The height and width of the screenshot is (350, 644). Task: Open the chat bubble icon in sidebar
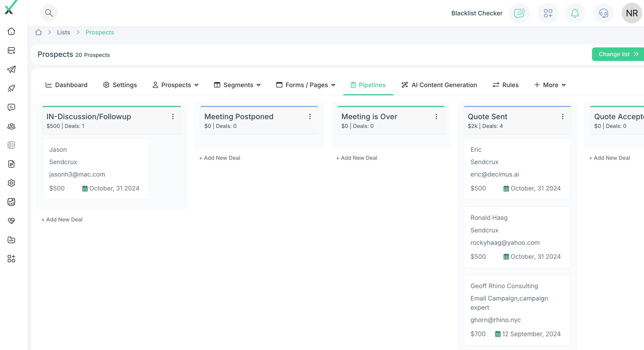tap(11, 107)
